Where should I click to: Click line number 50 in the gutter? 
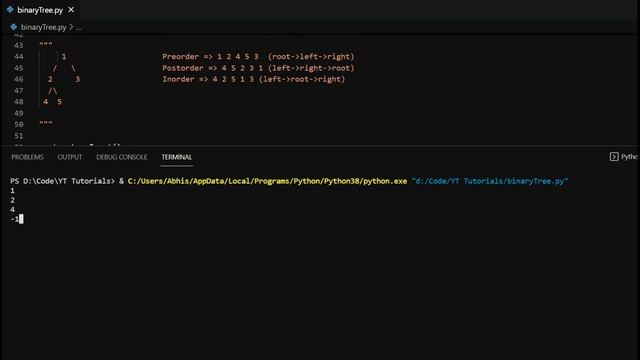[19, 124]
